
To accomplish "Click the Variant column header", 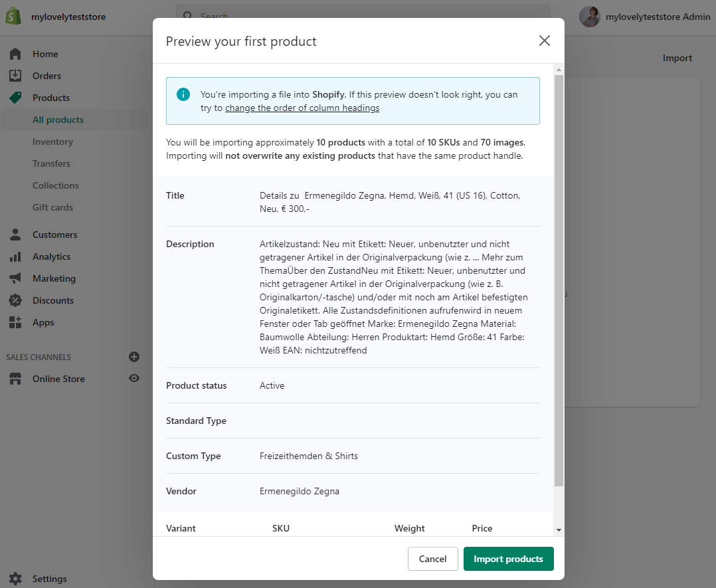I will pyautogui.click(x=181, y=528).
